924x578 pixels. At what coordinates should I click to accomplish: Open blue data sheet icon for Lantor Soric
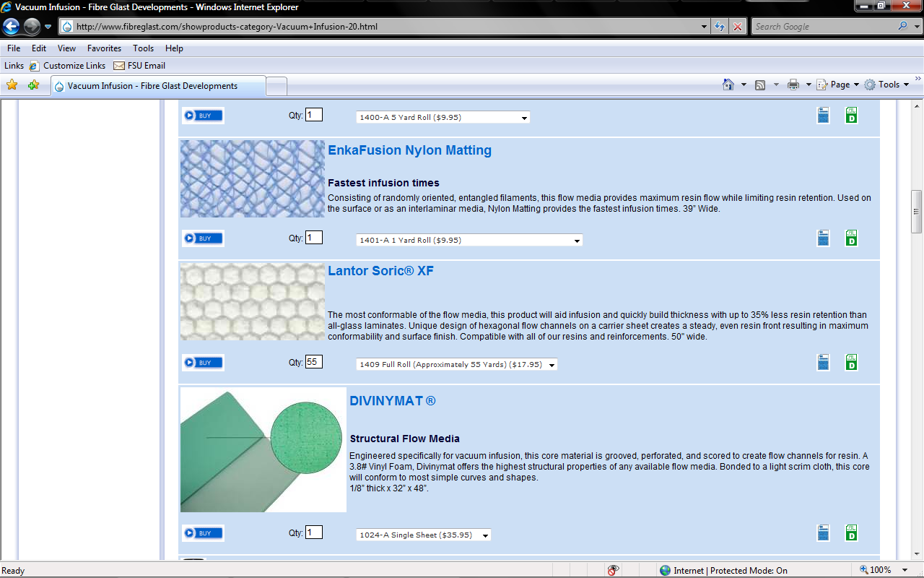coord(823,362)
